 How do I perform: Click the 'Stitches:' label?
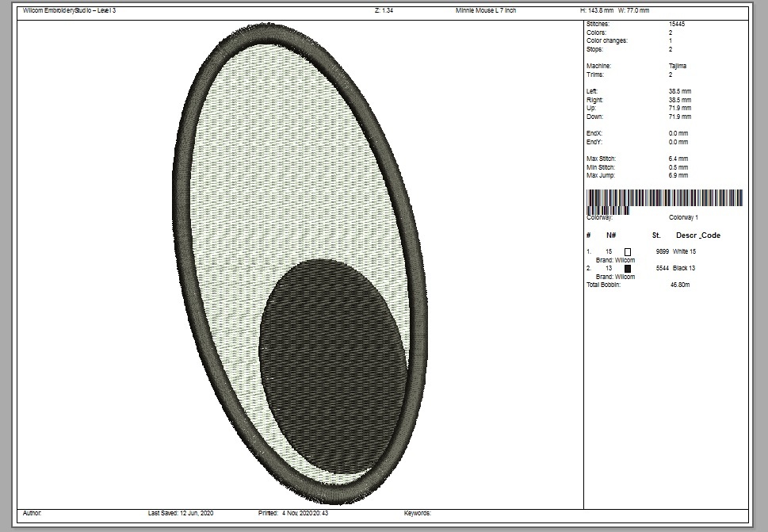pos(598,24)
